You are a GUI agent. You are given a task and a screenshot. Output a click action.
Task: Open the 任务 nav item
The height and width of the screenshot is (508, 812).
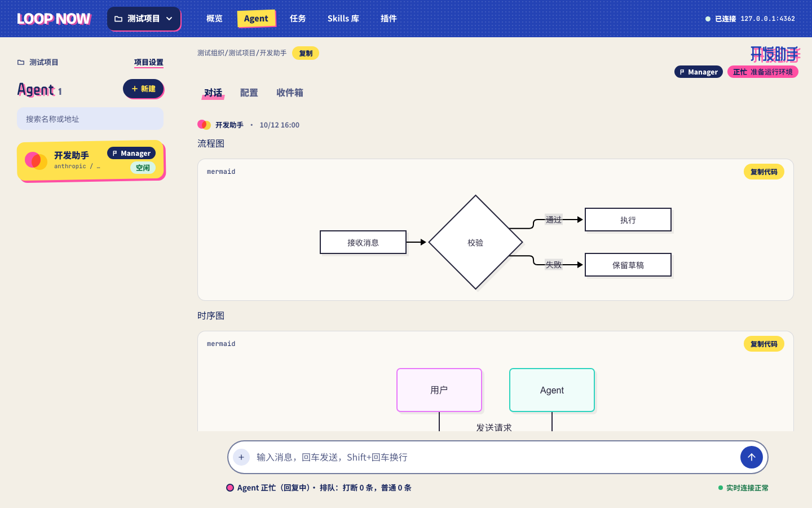(298, 19)
